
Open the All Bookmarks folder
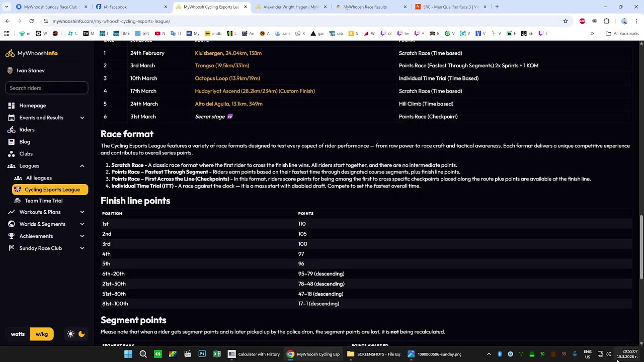click(x=622, y=34)
